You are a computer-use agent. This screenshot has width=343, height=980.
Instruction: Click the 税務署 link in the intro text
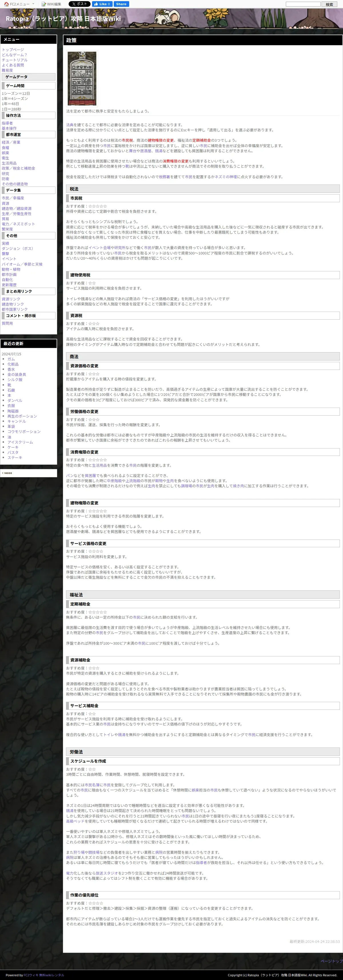point(164,177)
